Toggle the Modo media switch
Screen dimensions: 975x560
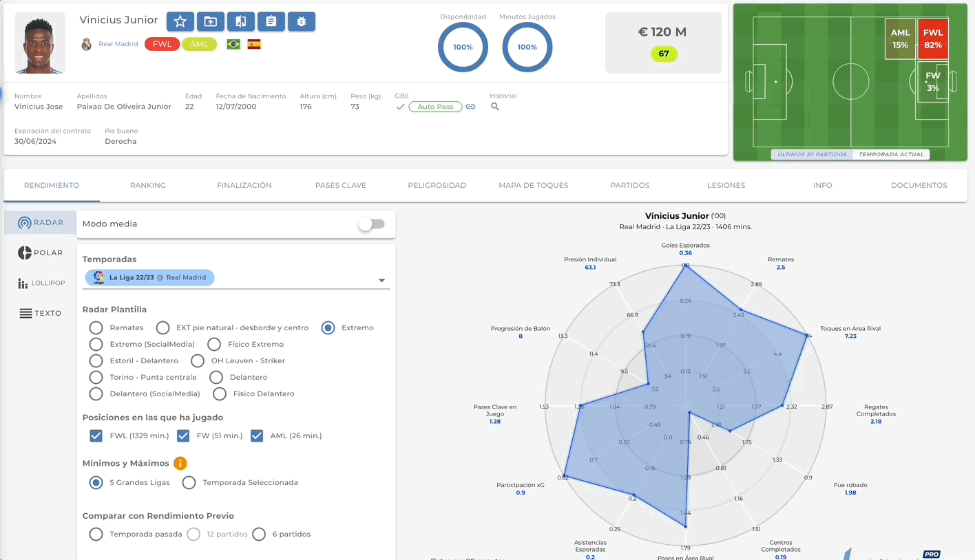[x=372, y=224]
